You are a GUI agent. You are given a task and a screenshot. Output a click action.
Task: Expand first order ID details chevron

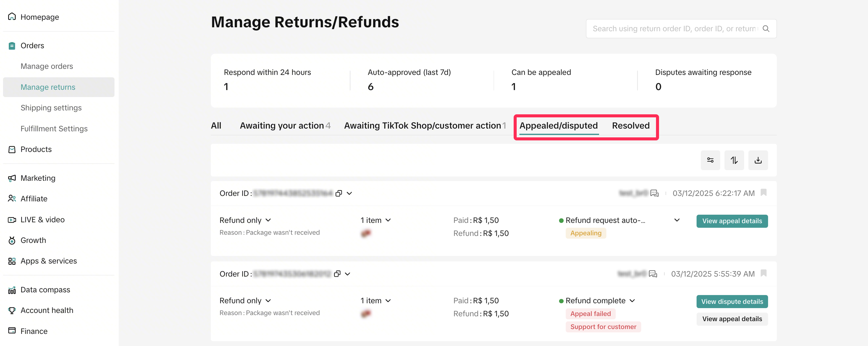[350, 193]
